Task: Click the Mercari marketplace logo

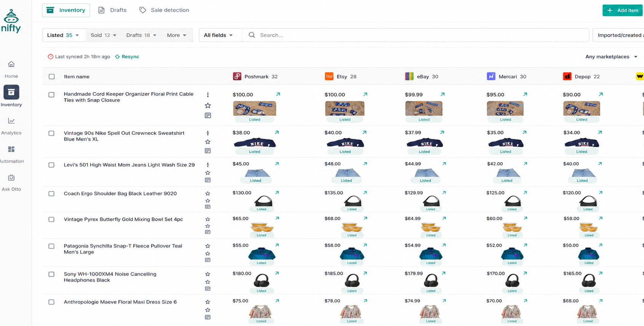Action: coord(491,77)
